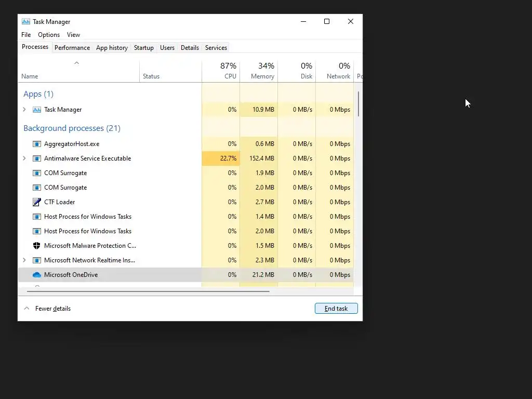This screenshot has height=399, width=532.
Task: Click the horizontal scrollbar thumb
Action: click(x=148, y=291)
